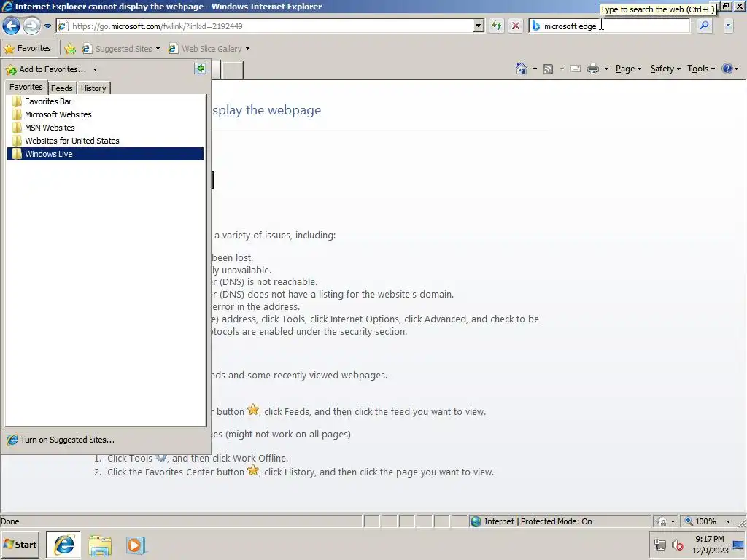Viewport: 747px width, 560px height.
Task: Open Home button dropdown arrow
Action: click(535, 69)
